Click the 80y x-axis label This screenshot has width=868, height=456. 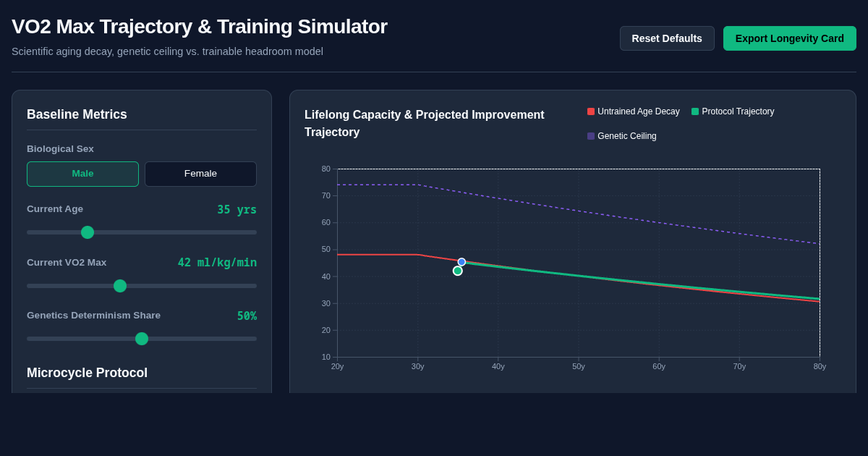pyautogui.click(x=820, y=366)
